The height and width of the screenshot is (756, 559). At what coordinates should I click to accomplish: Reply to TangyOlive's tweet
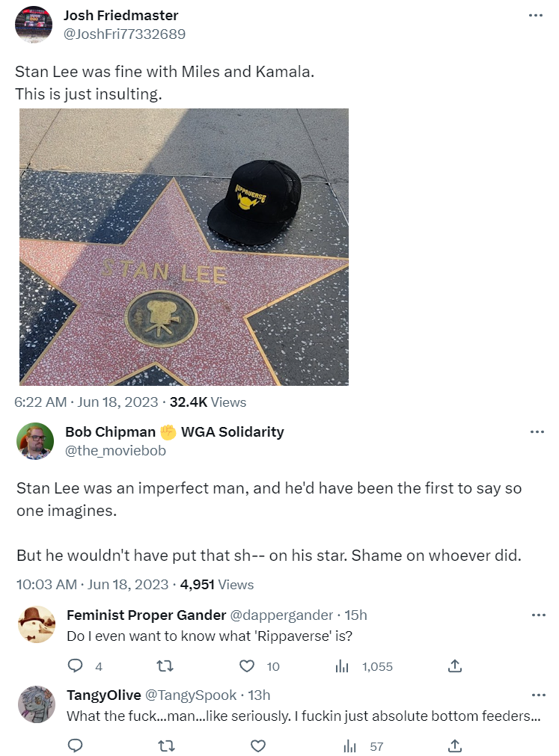pyautogui.click(x=75, y=746)
